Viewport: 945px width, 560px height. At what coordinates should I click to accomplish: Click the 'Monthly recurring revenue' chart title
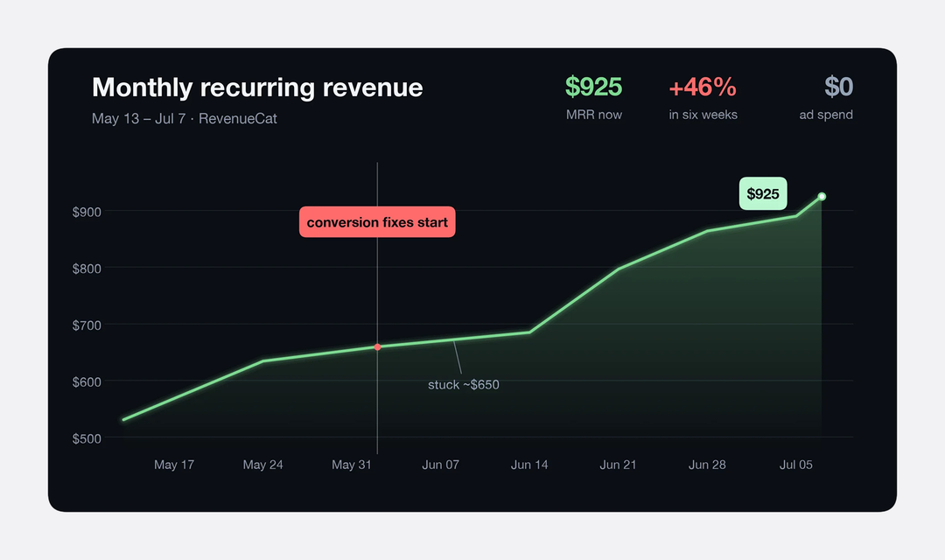point(257,87)
